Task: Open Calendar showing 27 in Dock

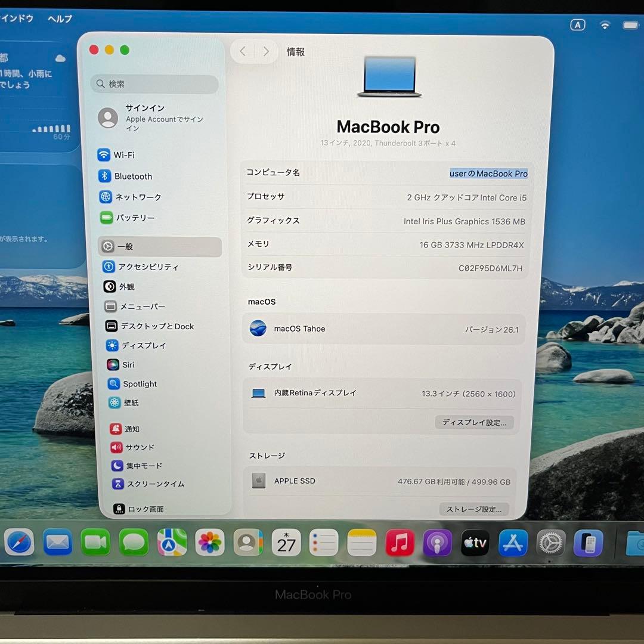Action: (286, 543)
